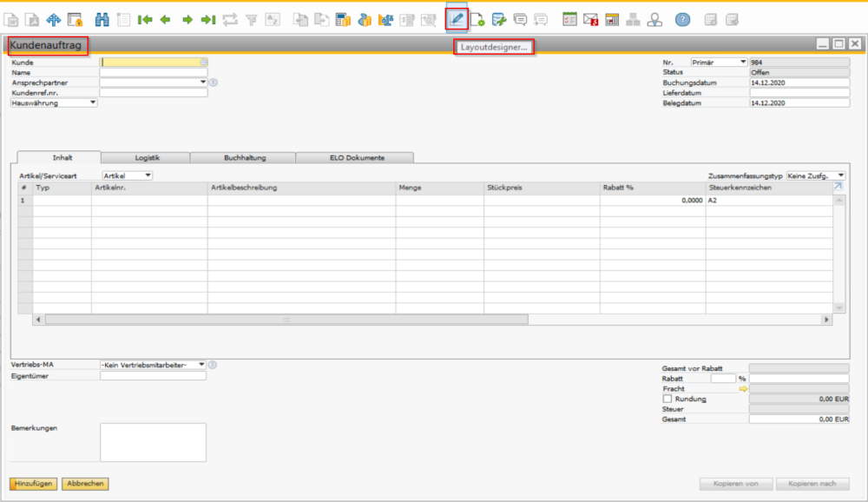The image size is (868, 502).
Task: Click the Hinzufügen button
Action: click(x=33, y=484)
